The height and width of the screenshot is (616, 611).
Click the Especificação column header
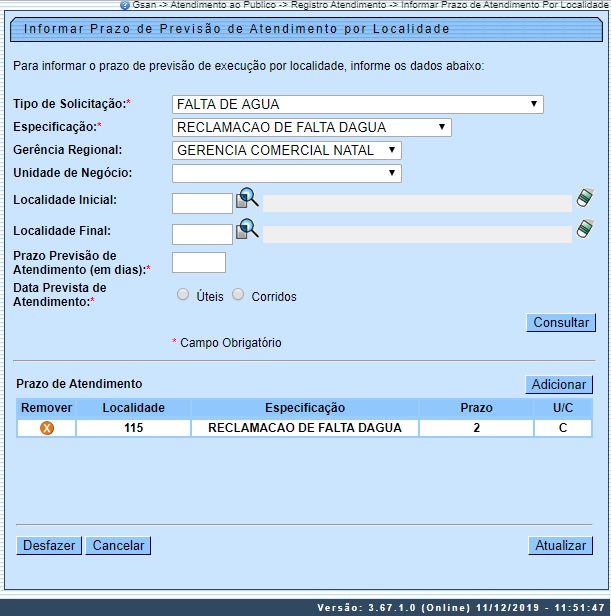point(305,408)
